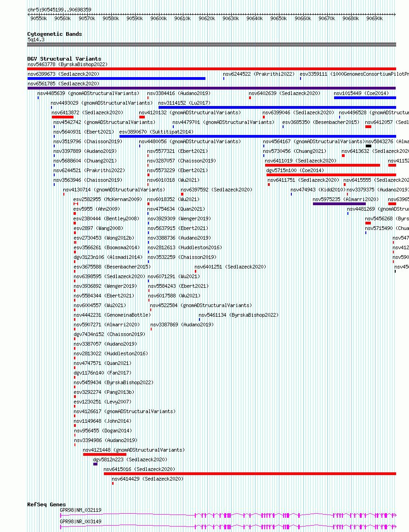Open nsv6414429 (Sedlazeck2020) variant

(148, 479)
